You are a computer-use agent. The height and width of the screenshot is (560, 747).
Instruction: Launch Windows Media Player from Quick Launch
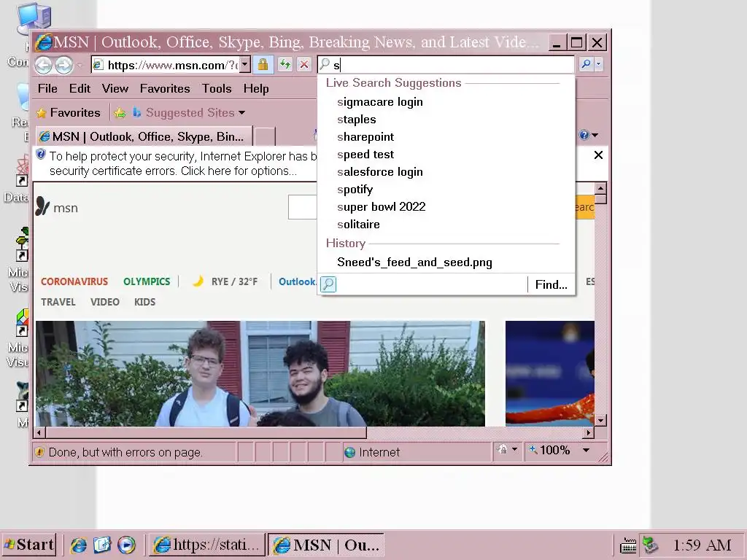coord(126,545)
